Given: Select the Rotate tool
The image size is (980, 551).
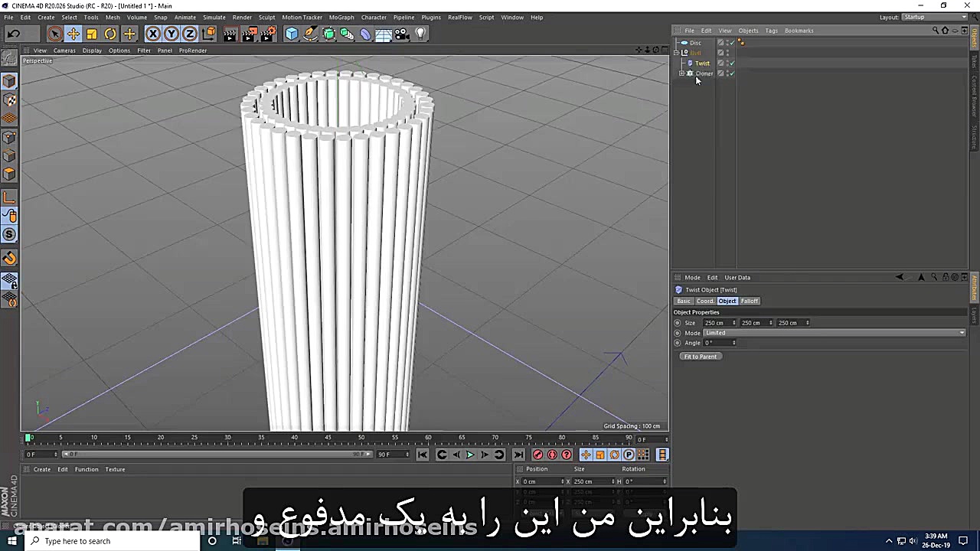Looking at the screenshot, I should [109, 33].
